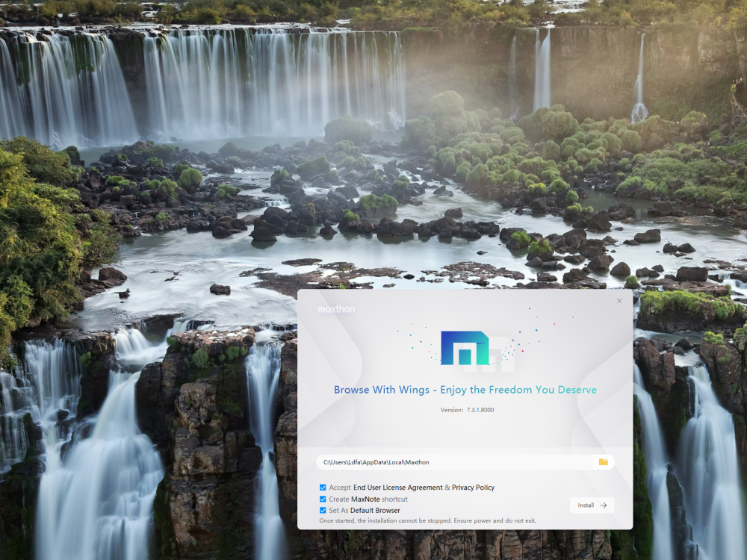Close the Maxthon installer dialog
The height and width of the screenshot is (560, 747).
coord(619,301)
